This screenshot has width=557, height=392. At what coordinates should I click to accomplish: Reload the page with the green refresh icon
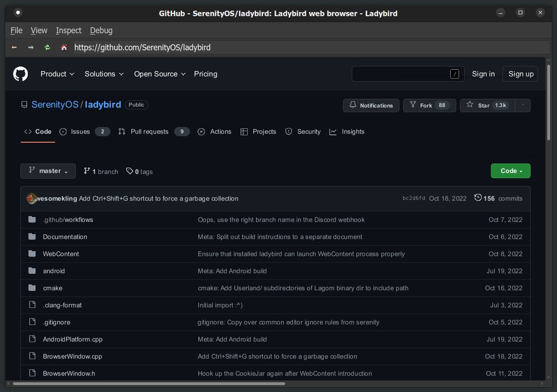coord(47,47)
